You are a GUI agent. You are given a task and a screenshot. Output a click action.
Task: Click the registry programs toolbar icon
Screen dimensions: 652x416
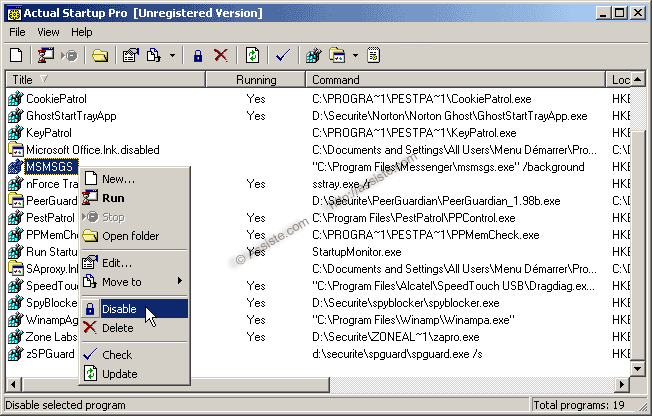[314, 55]
